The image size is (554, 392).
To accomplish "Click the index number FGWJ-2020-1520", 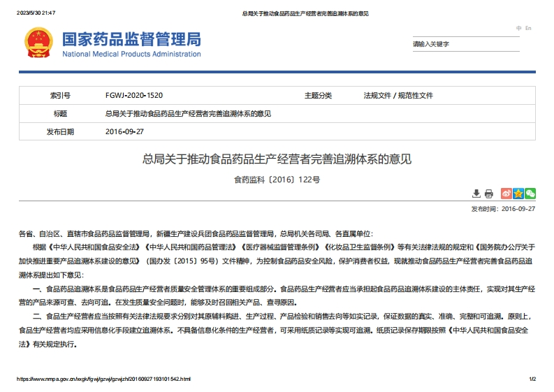I will pos(133,96).
